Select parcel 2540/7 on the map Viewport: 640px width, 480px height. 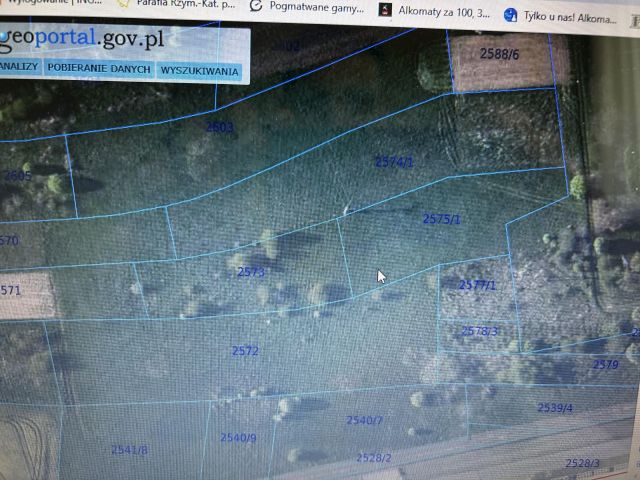[x=364, y=420]
